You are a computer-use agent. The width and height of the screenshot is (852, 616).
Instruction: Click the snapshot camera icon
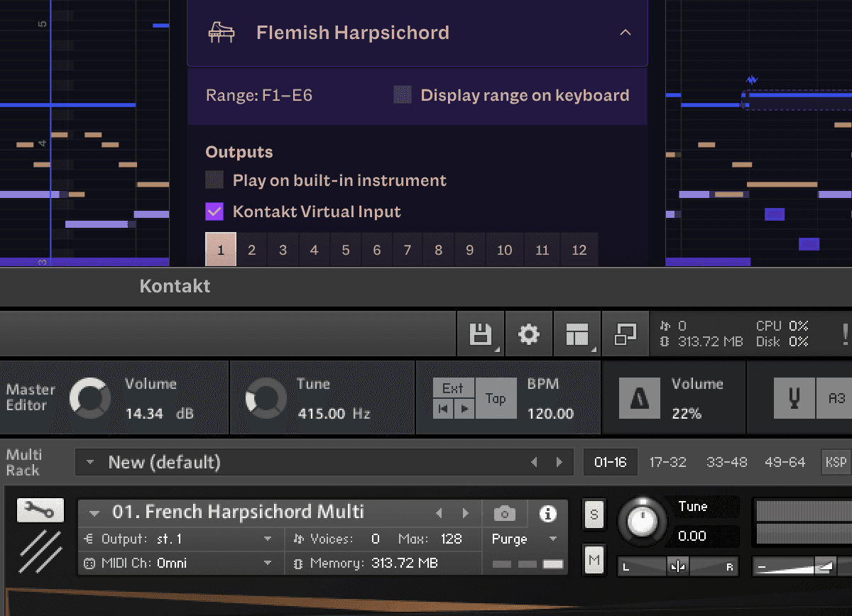coord(504,512)
